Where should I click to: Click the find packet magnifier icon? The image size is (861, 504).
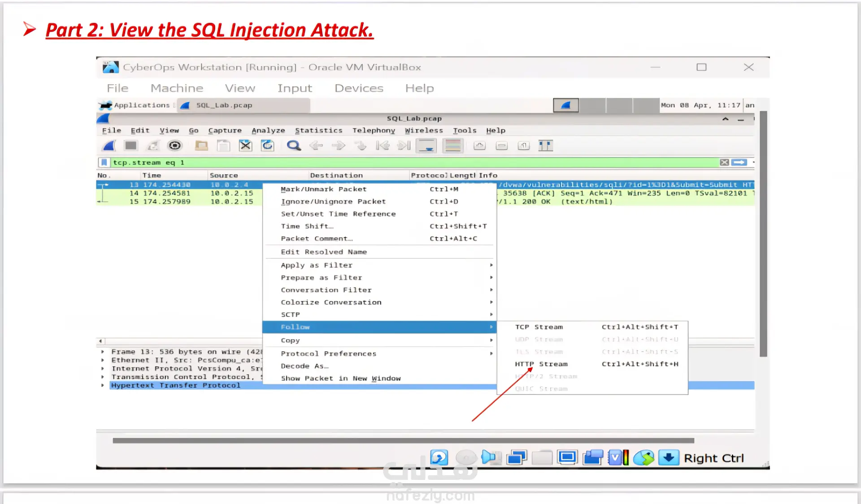(294, 146)
